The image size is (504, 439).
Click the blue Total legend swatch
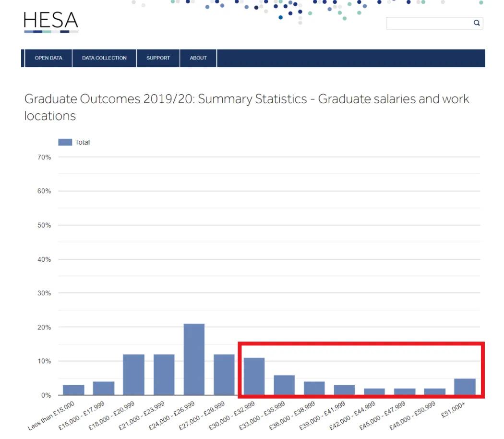[x=65, y=142]
